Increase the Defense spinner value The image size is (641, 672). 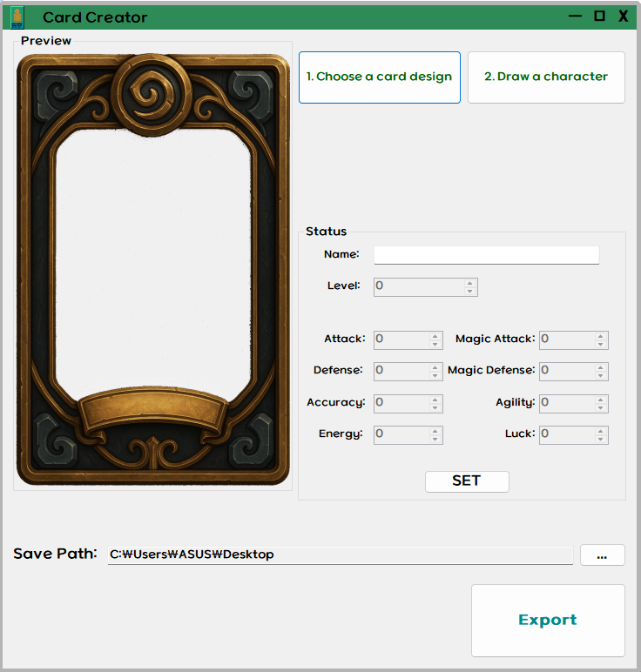tap(435, 367)
